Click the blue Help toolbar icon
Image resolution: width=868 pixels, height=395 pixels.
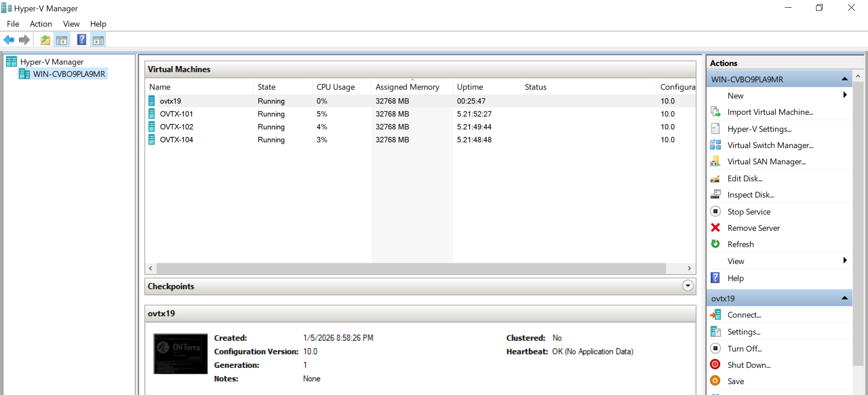click(x=82, y=40)
